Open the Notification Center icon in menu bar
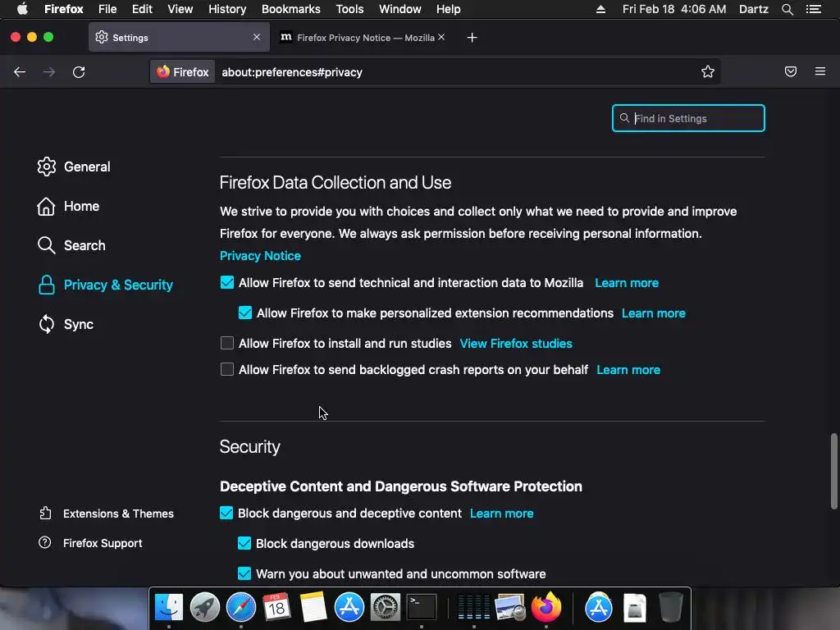 [x=814, y=9]
